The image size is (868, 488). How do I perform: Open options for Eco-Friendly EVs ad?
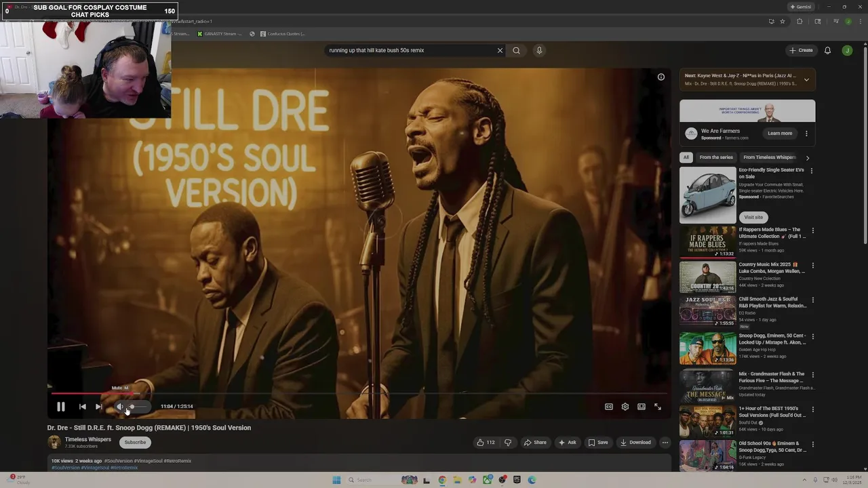(x=812, y=171)
